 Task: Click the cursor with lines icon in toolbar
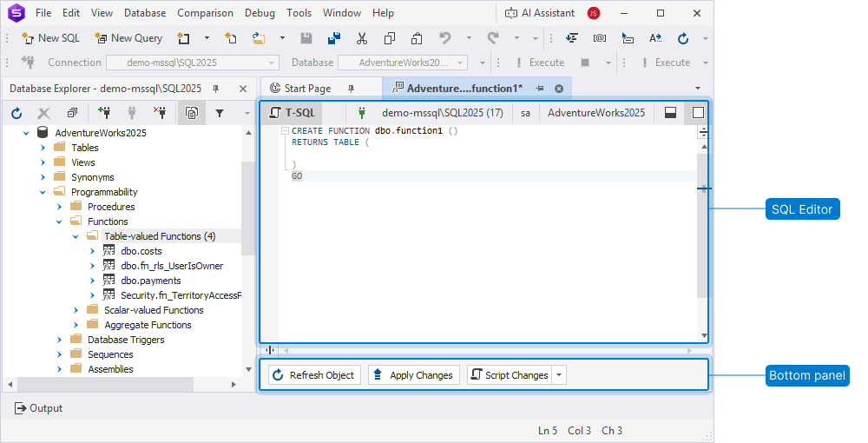pos(628,38)
